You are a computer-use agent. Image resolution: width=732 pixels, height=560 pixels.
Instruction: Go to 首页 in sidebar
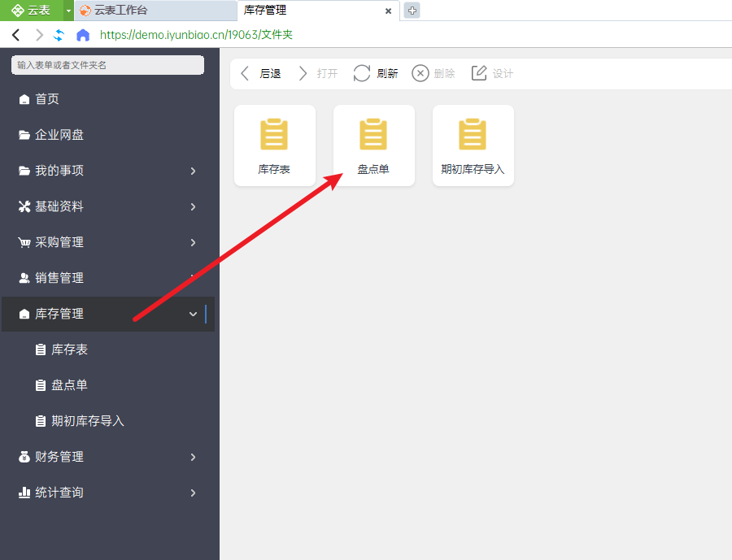pyautogui.click(x=108, y=99)
